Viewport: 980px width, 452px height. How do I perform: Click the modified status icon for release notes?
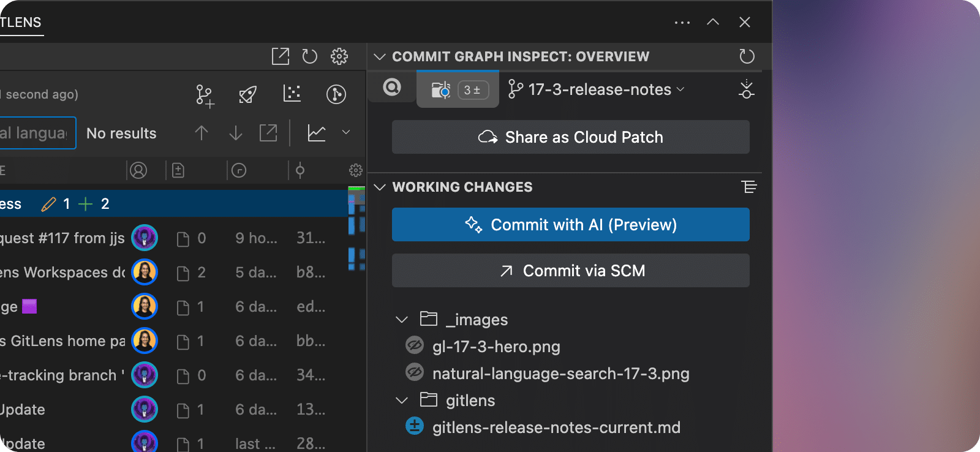pos(415,426)
